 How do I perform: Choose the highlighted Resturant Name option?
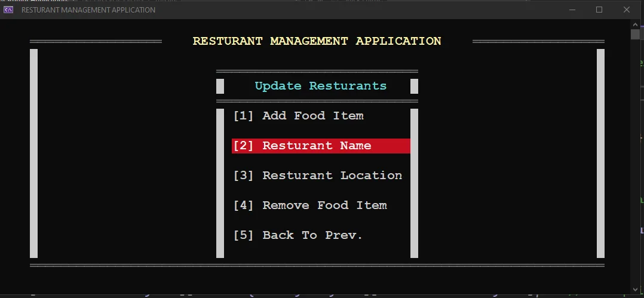321,146
